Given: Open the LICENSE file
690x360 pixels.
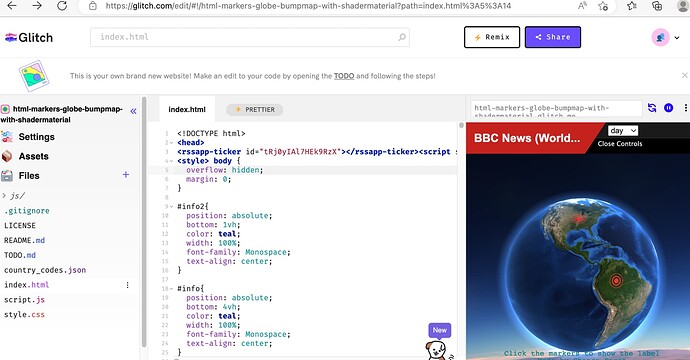Looking at the screenshot, I should coord(20,225).
